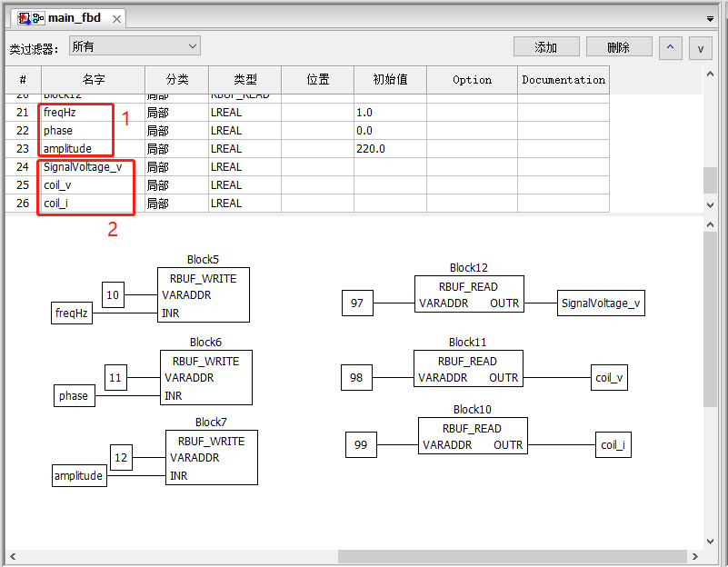Select the constant 97 input box
This screenshot has width=728, height=567.
click(357, 303)
